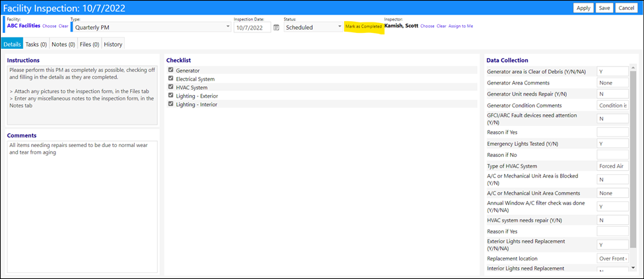Click the Data Collection scrollbar down arrow
Viewport: 644px width, 279px height.
coord(633,268)
